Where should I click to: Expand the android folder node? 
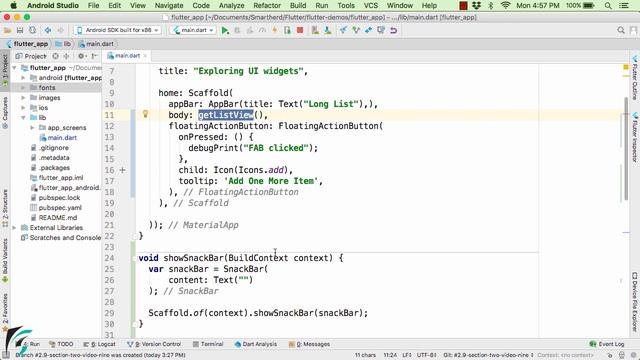pyautogui.click(x=23, y=78)
